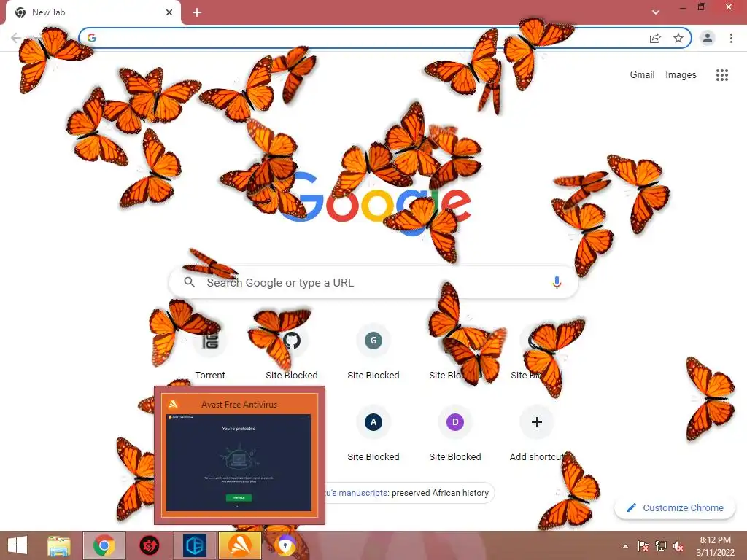Expand the tab search chevron
The image size is (747, 560).
coord(656,12)
